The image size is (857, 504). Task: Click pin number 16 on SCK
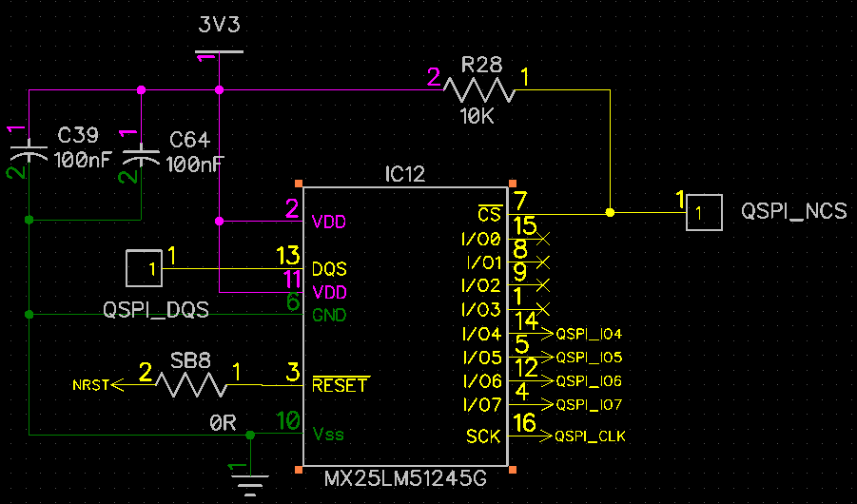(x=525, y=422)
